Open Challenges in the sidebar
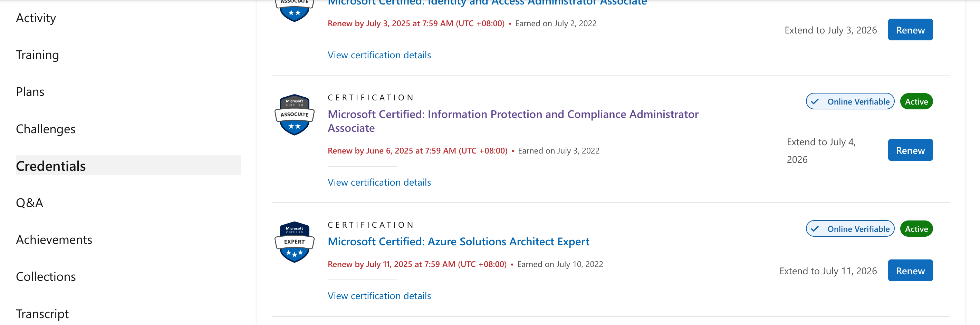Screen dimensions: 980x325 [x=46, y=129]
